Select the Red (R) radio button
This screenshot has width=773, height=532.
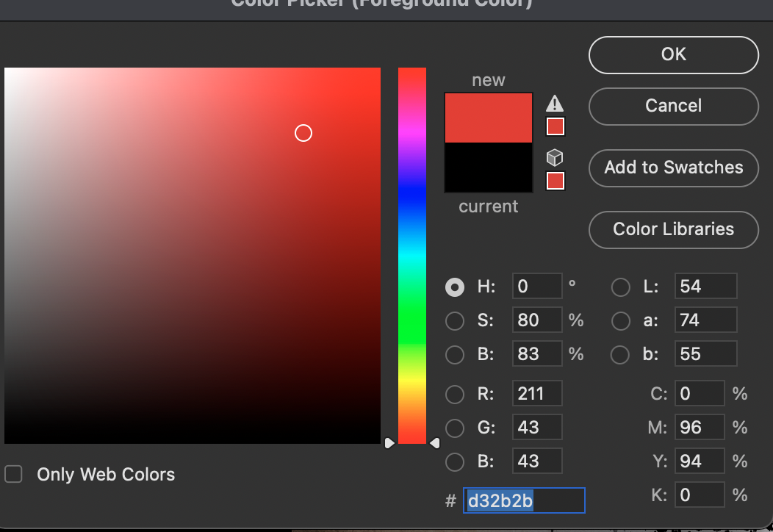(455, 394)
